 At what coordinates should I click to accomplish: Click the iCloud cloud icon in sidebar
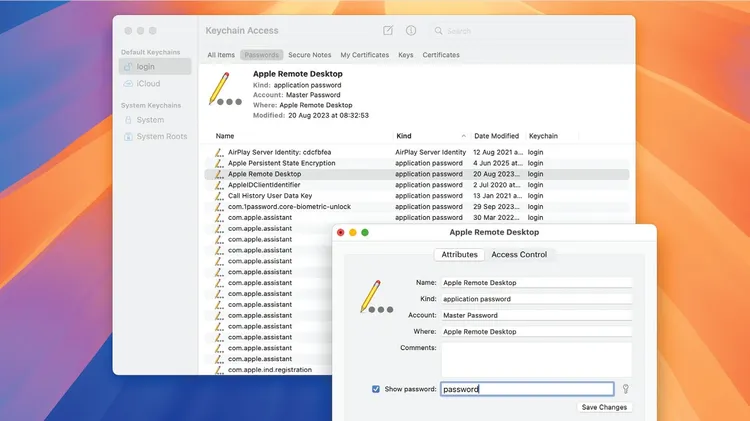point(128,83)
